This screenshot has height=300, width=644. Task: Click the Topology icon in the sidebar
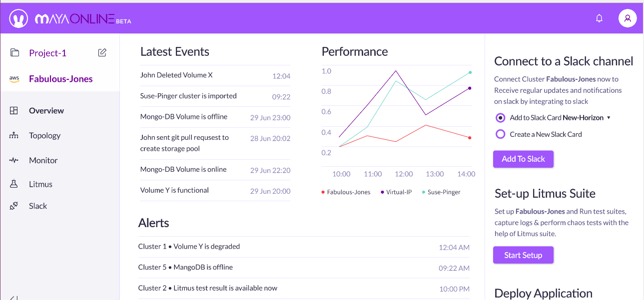14,135
